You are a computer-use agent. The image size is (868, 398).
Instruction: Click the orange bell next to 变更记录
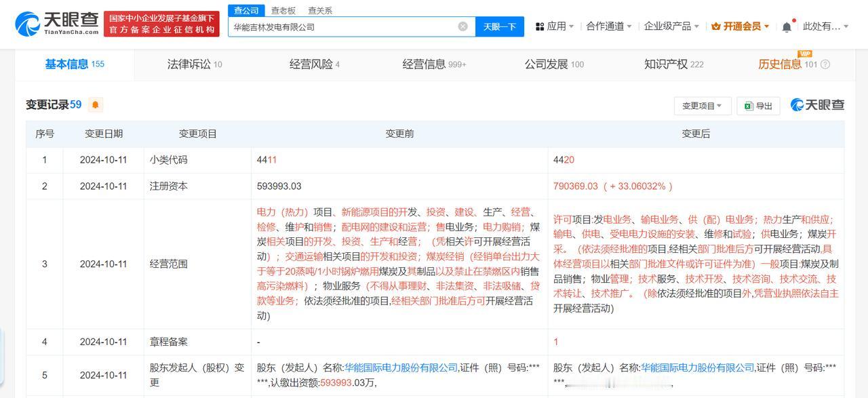coord(96,105)
